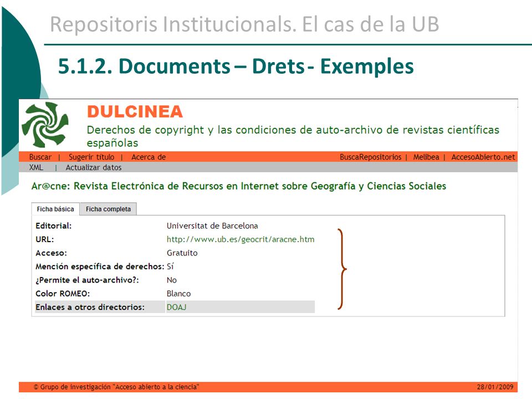Select the 'Gratuito' access value
The image size is (532, 399).
(x=182, y=253)
